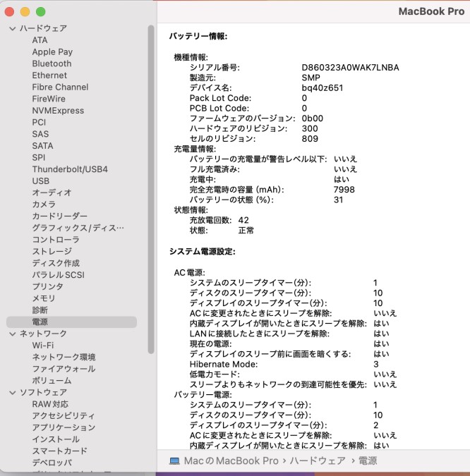Select FireWire in the sidebar

pyautogui.click(x=49, y=99)
